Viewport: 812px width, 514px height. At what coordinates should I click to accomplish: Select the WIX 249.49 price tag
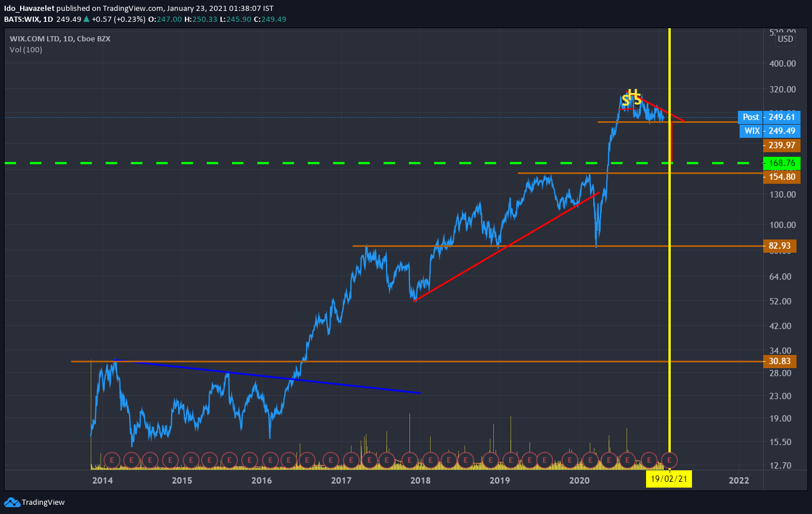770,131
